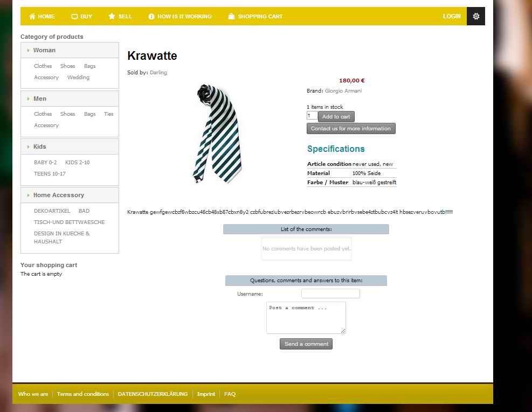The height and width of the screenshot is (412, 532).
Task: Expand the Kids category arrow
Action: (28, 147)
